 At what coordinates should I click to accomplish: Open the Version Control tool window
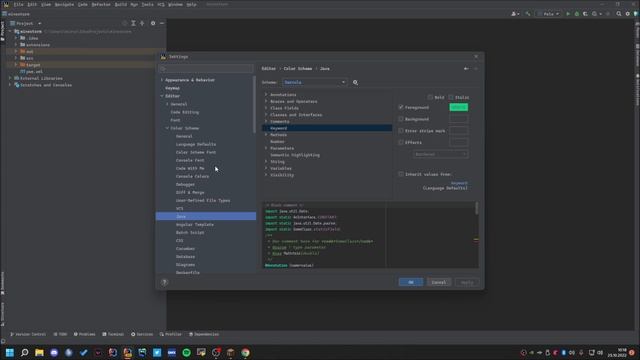[28, 334]
